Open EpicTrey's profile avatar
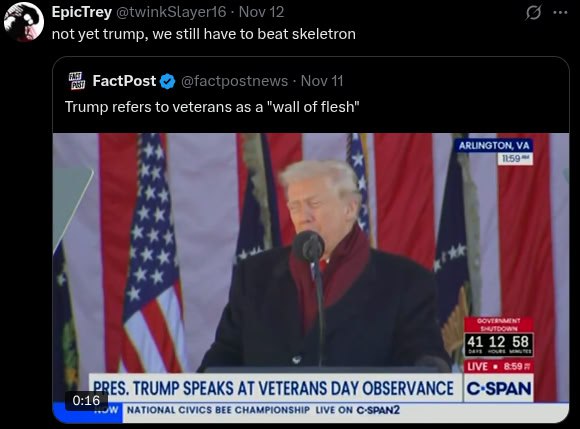Screen dimensions: 580x429 click(x=24, y=21)
